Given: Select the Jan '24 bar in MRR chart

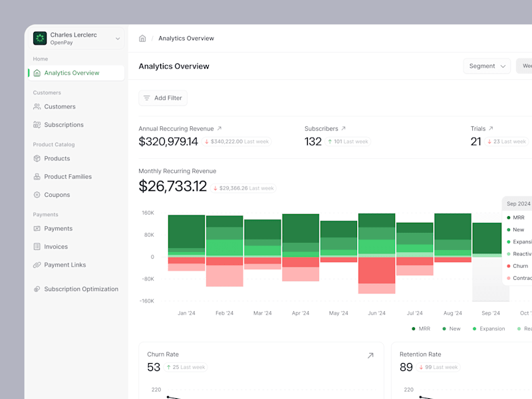Looking at the screenshot, I should tap(187, 243).
